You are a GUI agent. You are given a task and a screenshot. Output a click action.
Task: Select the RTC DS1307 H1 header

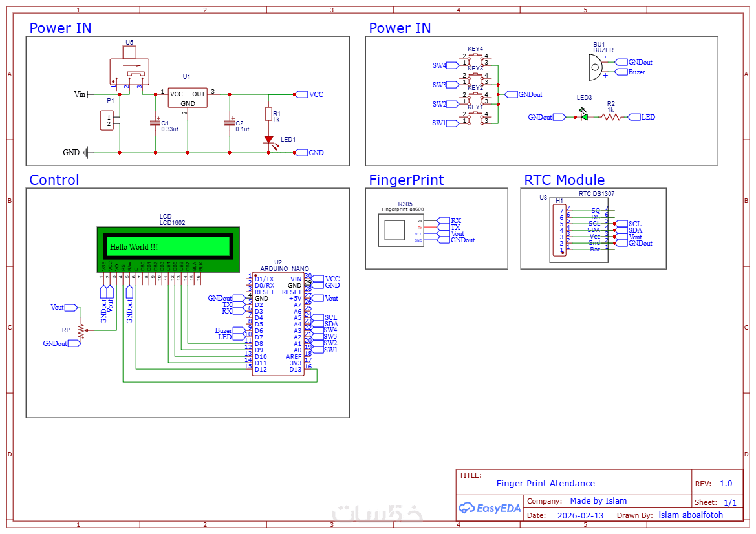click(x=560, y=230)
